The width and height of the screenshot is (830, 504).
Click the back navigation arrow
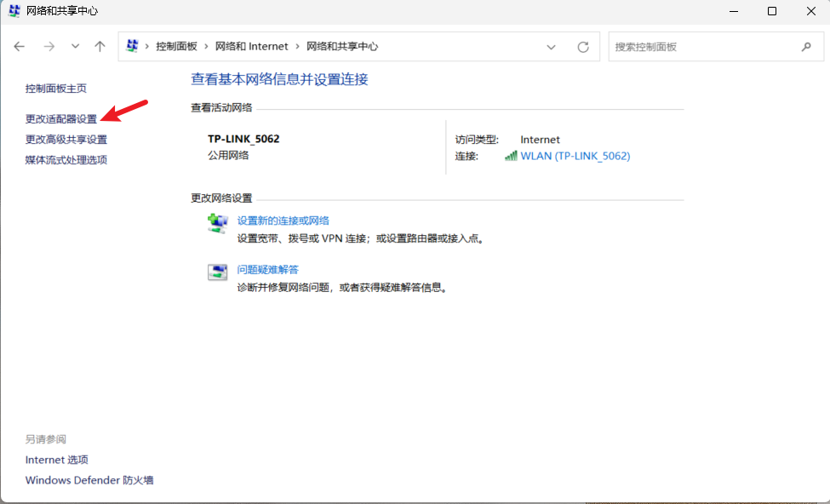pyautogui.click(x=19, y=47)
